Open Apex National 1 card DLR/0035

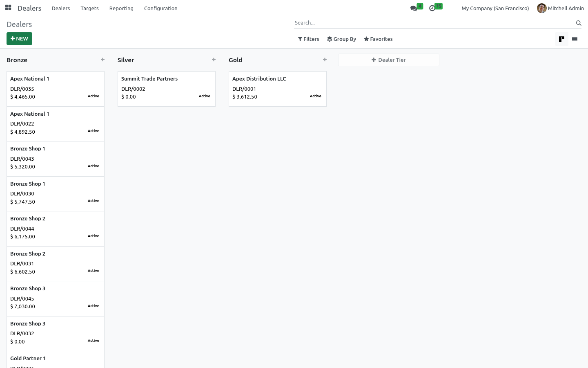click(56, 89)
